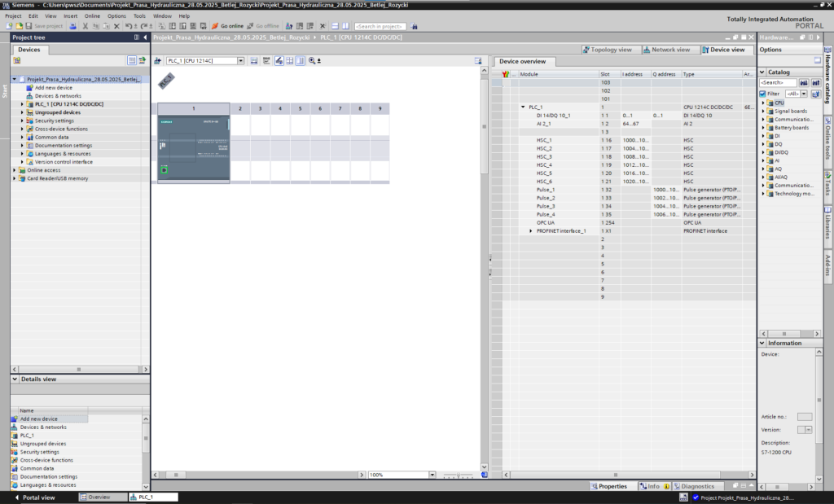Click Go offline

pos(263,26)
